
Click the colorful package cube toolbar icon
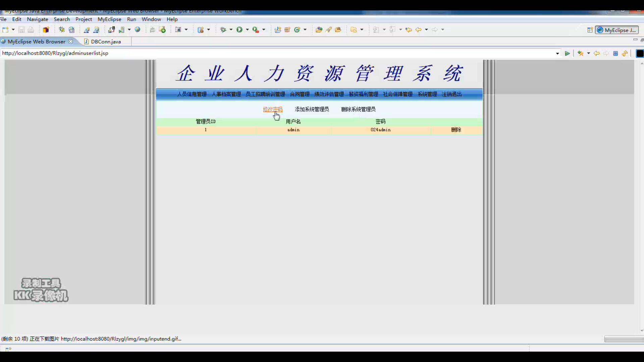click(46, 30)
